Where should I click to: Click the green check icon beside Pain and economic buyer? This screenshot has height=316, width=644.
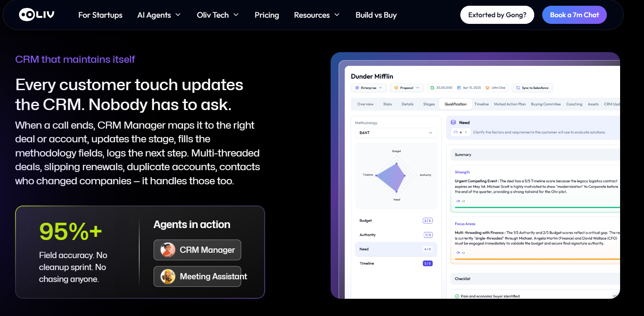coord(457,296)
